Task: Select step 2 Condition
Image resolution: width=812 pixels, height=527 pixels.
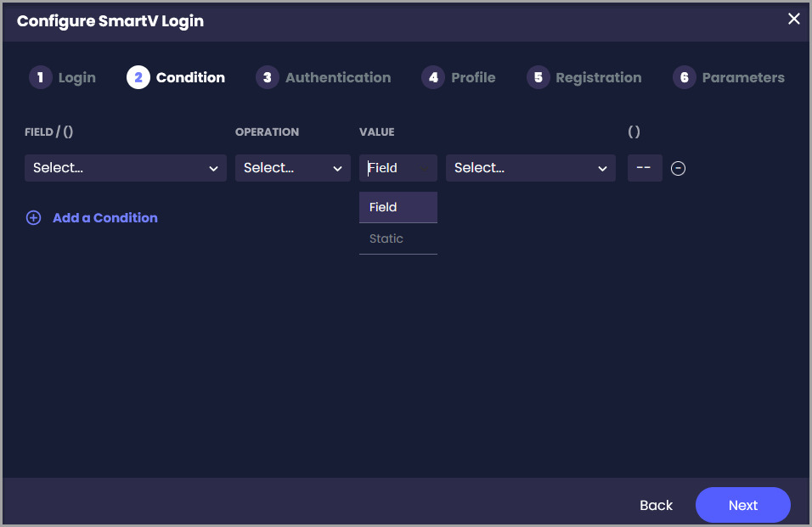Action: (x=176, y=77)
